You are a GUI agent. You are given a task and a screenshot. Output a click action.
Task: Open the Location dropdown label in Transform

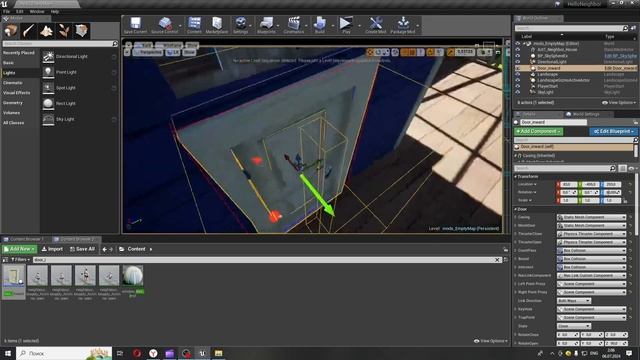click(x=527, y=184)
